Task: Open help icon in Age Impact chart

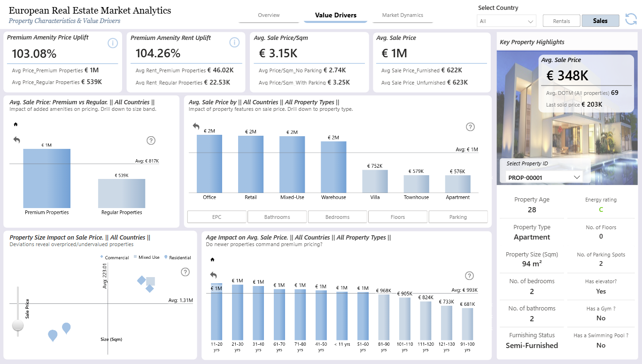Action: 469,276
